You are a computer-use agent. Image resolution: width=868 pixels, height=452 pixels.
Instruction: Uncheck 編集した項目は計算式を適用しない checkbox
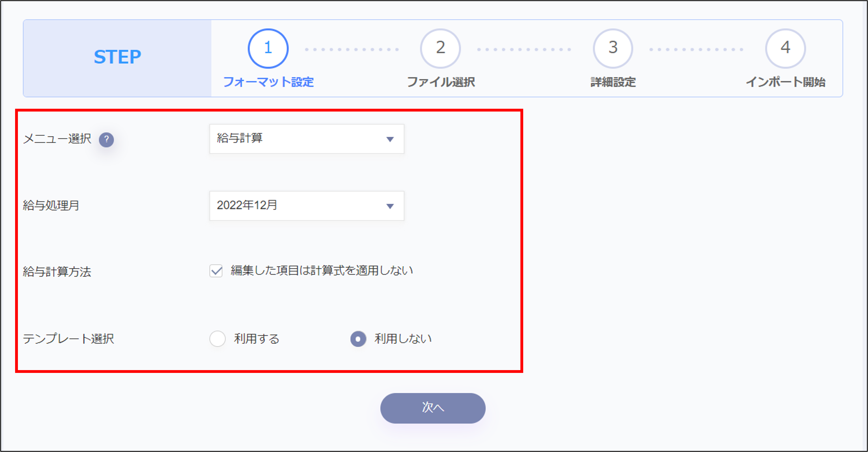[x=216, y=271]
